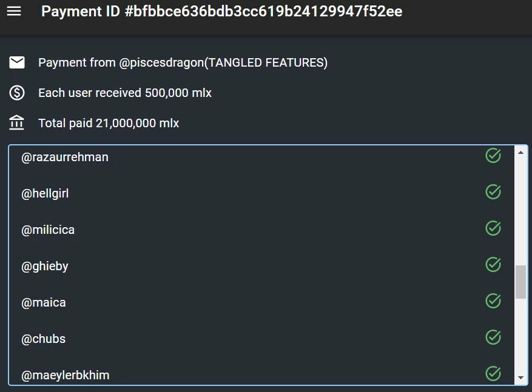Open the @maica user entry
This screenshot has width=532, height=392.
pyautogui.click(x=261, y=302)
